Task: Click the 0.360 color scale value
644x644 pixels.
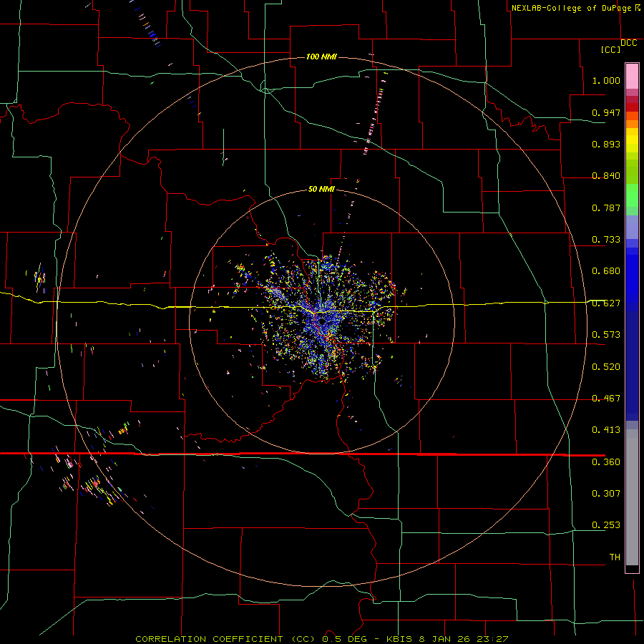Action: pos(606,462)
